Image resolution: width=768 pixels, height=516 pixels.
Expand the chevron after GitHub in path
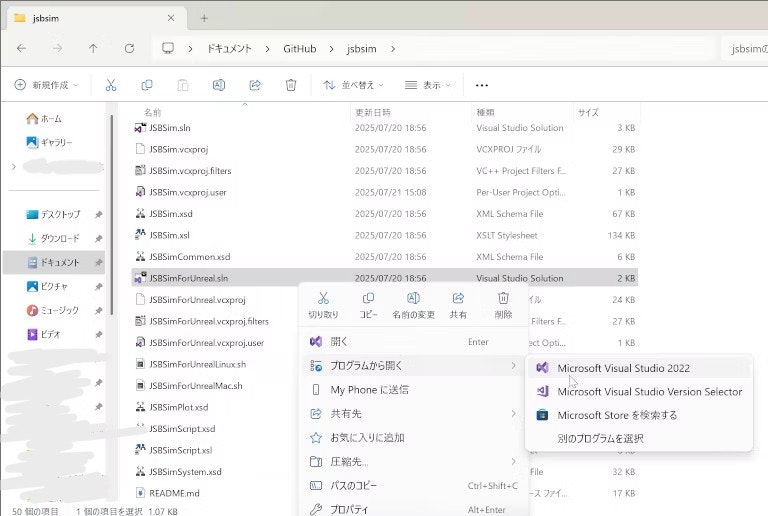click(332, 49)
